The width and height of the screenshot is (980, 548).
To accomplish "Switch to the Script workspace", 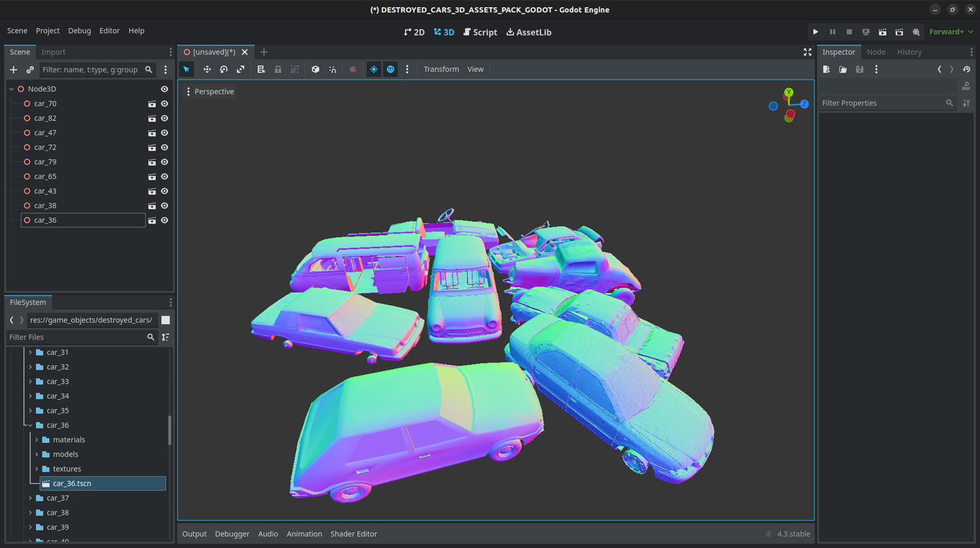I will 480,32.
